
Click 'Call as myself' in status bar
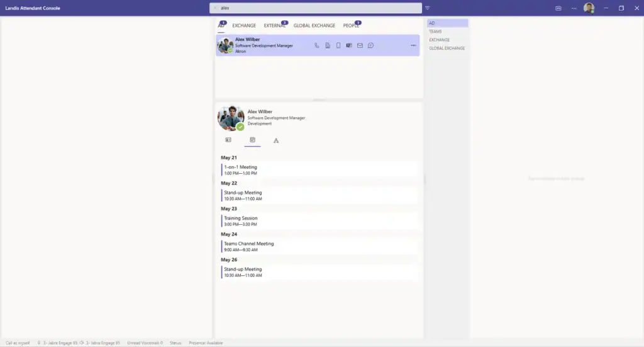click(x=18, y=343)
